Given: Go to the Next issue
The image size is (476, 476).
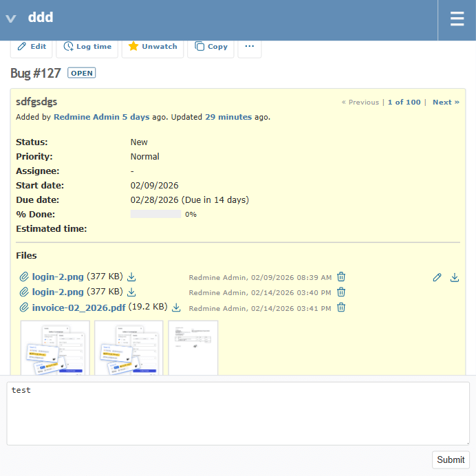Looking at the screenshot, I should click(446, 102).
